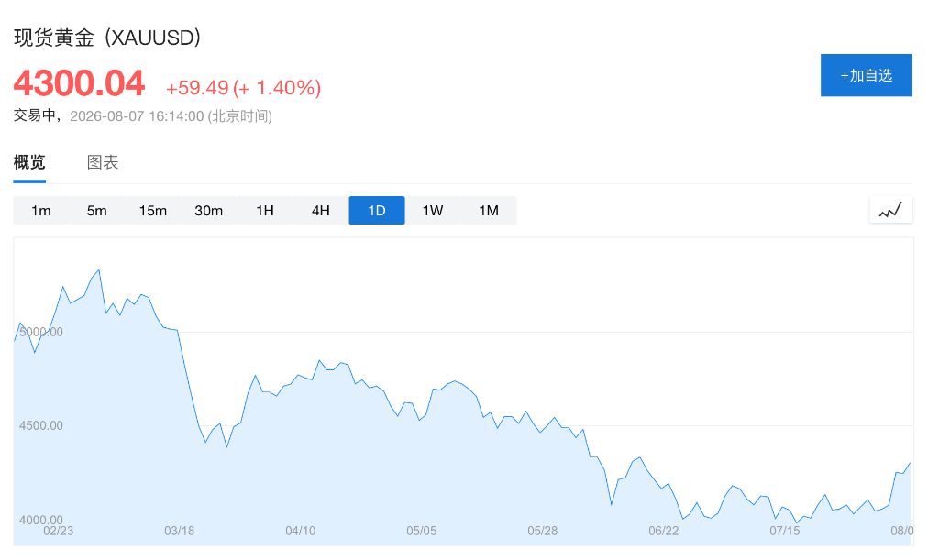Click the active 1D interval button
This screenshot has width=939, height=560.
377,211
